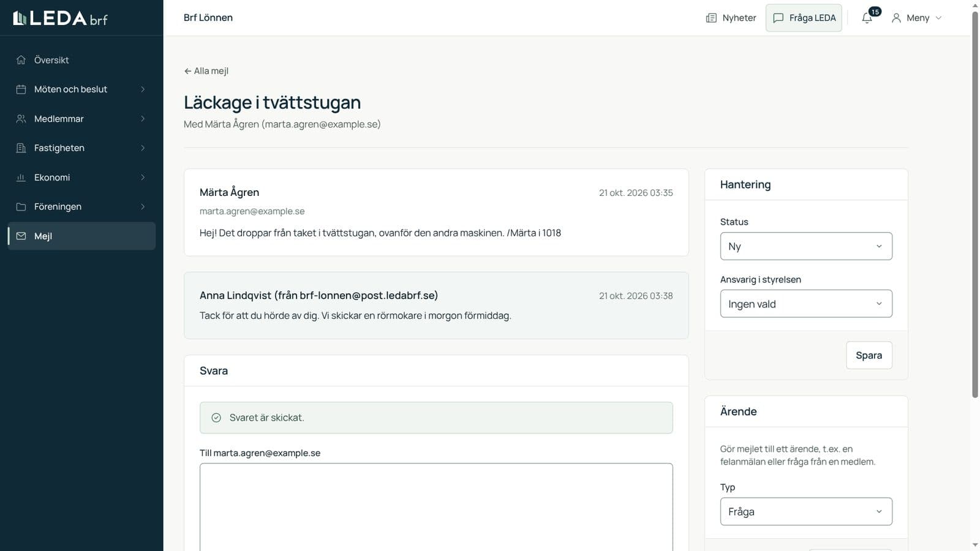Click the building icon beside Fastigheten
The image size is (980, 551).
pos(21,148)
